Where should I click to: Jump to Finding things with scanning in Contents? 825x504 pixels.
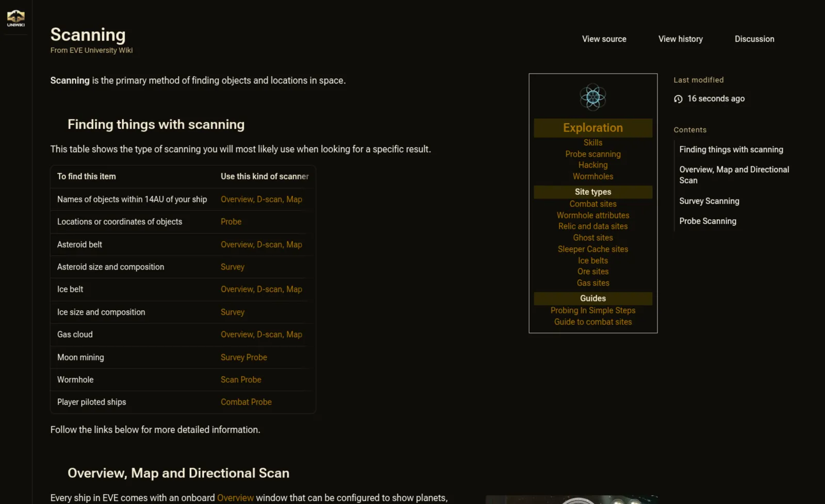(731, 149)
